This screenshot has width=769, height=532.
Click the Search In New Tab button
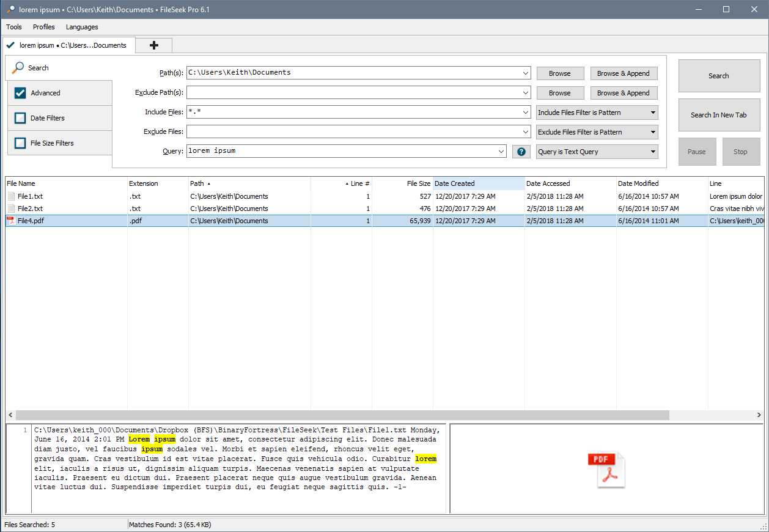pos(718,115)
